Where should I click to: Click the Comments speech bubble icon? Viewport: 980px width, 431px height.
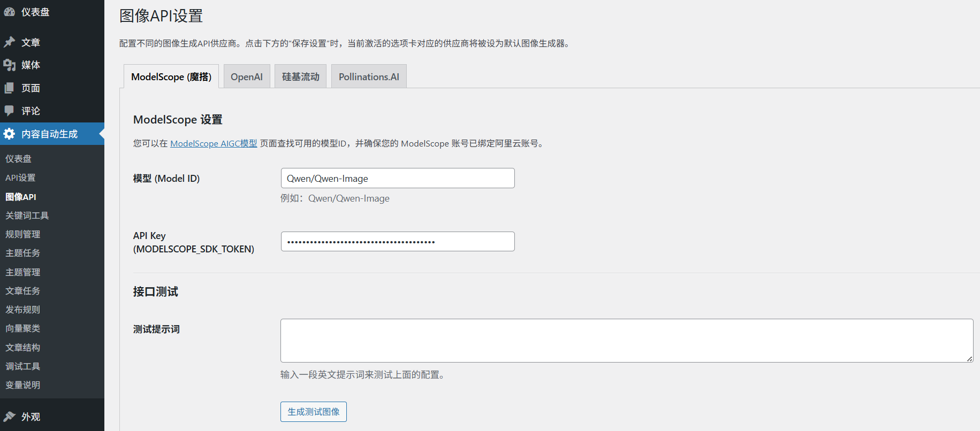click(10, 111)
